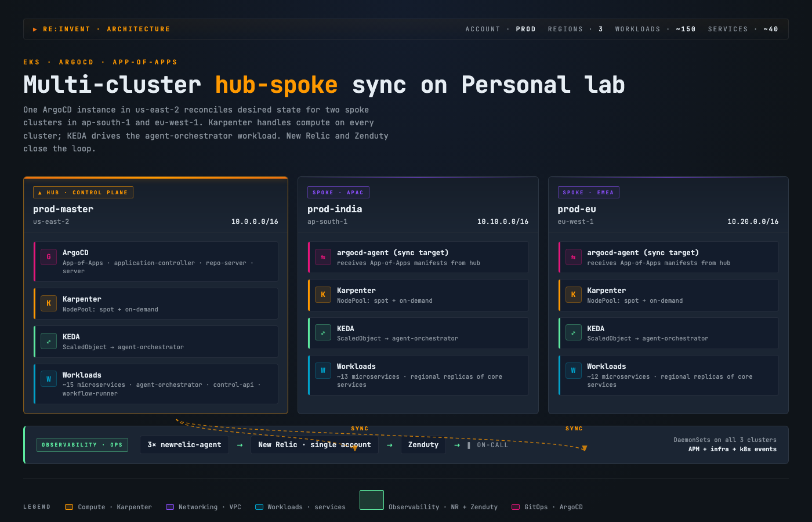Image resolution: width=812 pixels, height=522 pixels.
Task: Click the SPOKE · APAC badge
Action: click(338, 193)
